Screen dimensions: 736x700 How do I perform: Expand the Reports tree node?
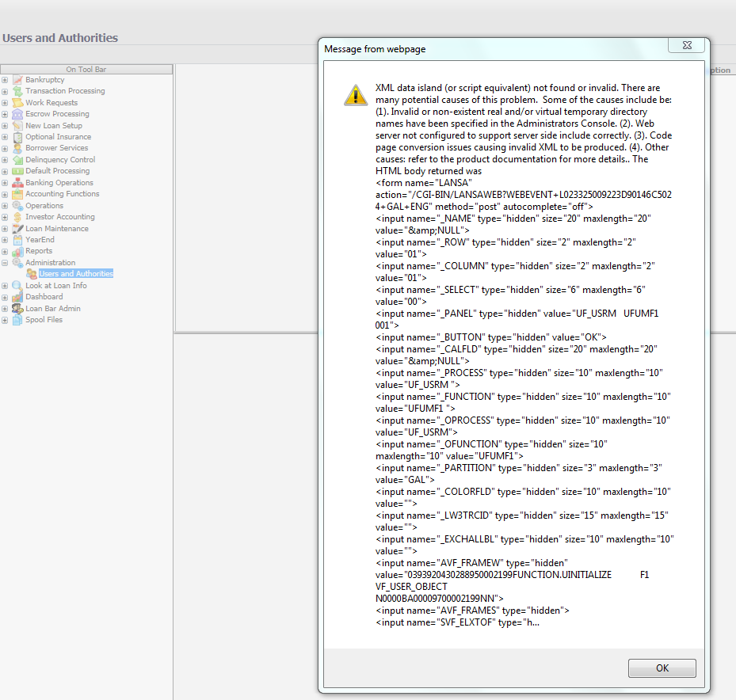pyautogui.click(x=5, y=251)
